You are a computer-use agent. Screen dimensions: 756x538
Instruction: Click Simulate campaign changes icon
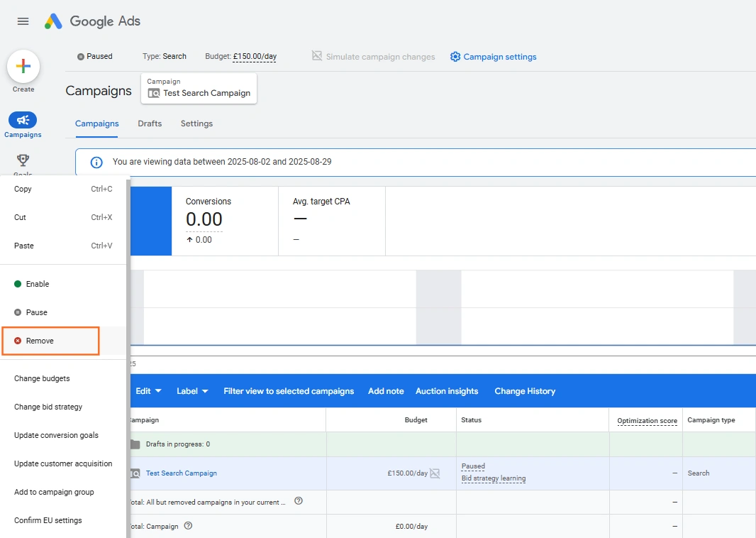[x=317, y=56]
